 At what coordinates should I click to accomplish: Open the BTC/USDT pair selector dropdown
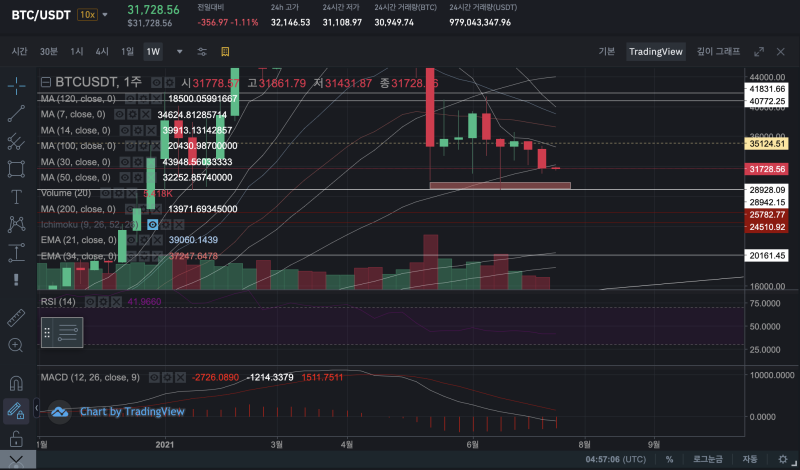tap(105, 15)
